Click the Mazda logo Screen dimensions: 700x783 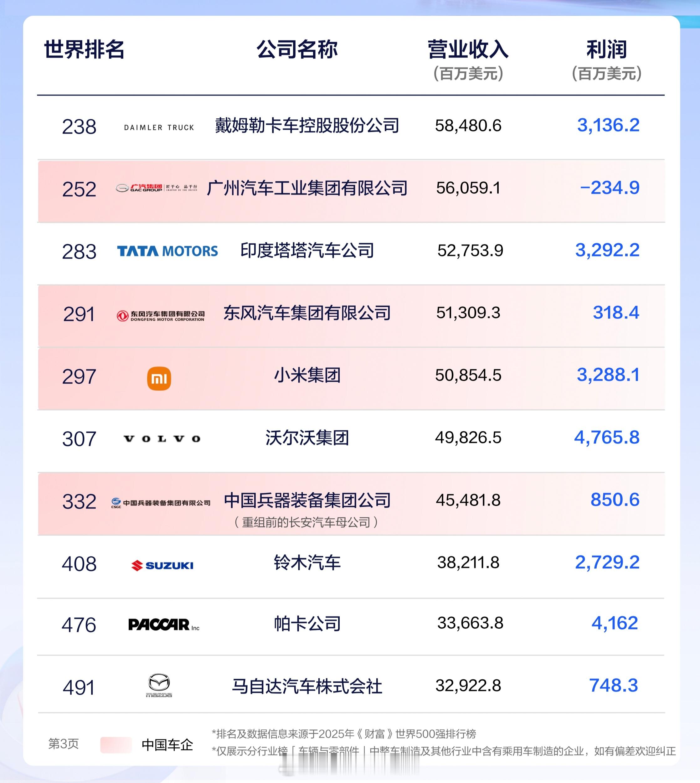point(159,685)
